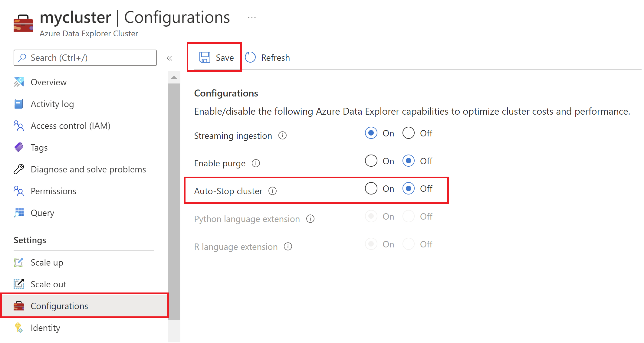644x343 pixels.
Task: Click the Scale up icon in Settings
Action: tap(19, 261)
